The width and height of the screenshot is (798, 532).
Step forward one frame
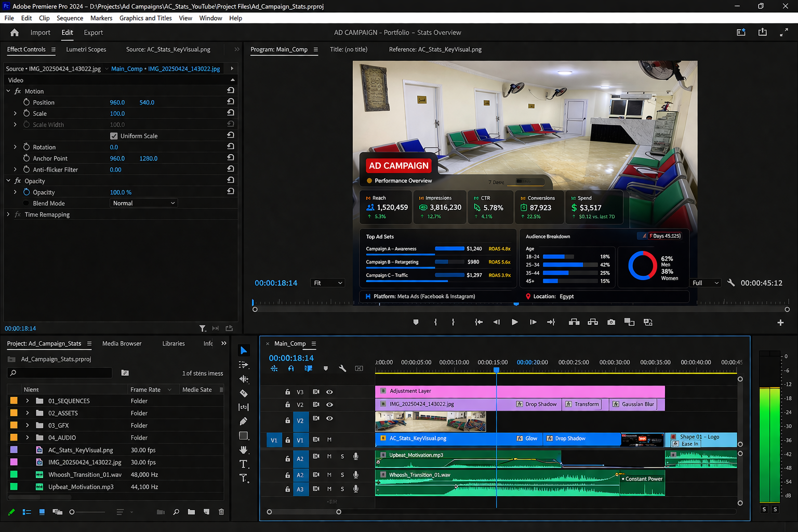tap(533, 322)
